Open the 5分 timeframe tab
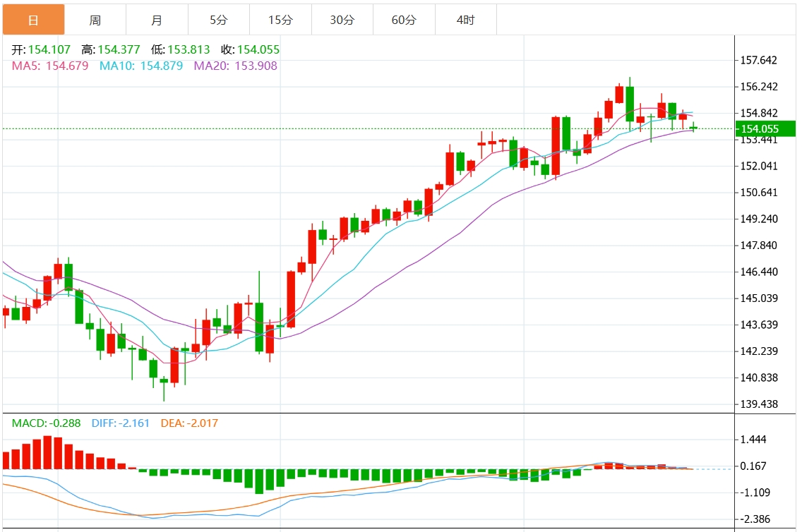The image size is (802, 532). (x=219, y=20)
